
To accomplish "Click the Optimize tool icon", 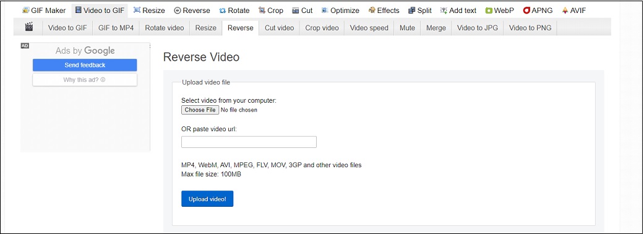I will pos(325,11).
